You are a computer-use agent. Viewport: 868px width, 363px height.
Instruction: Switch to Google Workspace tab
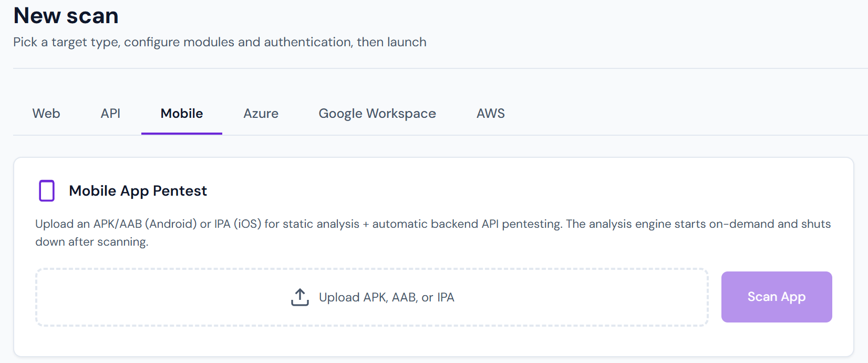[x=377, y=114]
